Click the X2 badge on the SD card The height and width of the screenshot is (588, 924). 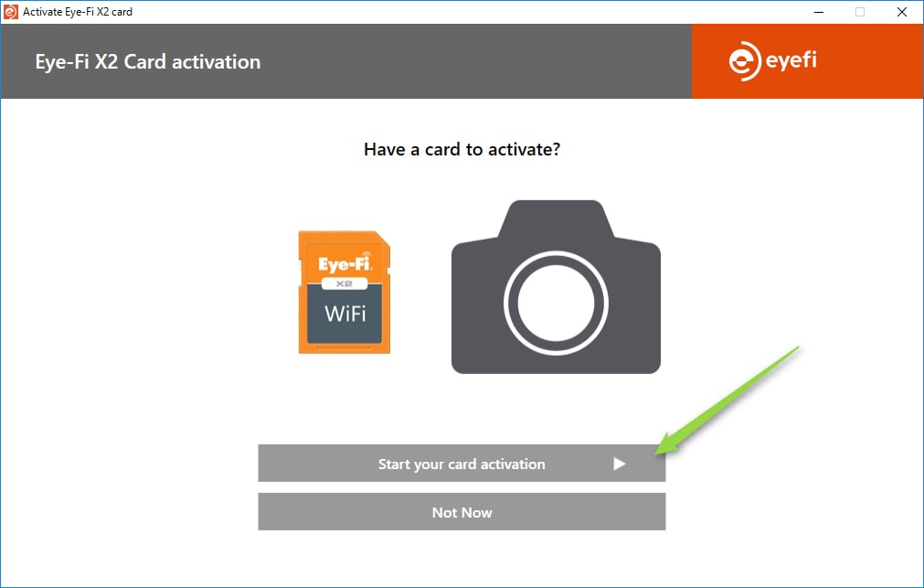(345, 283)
